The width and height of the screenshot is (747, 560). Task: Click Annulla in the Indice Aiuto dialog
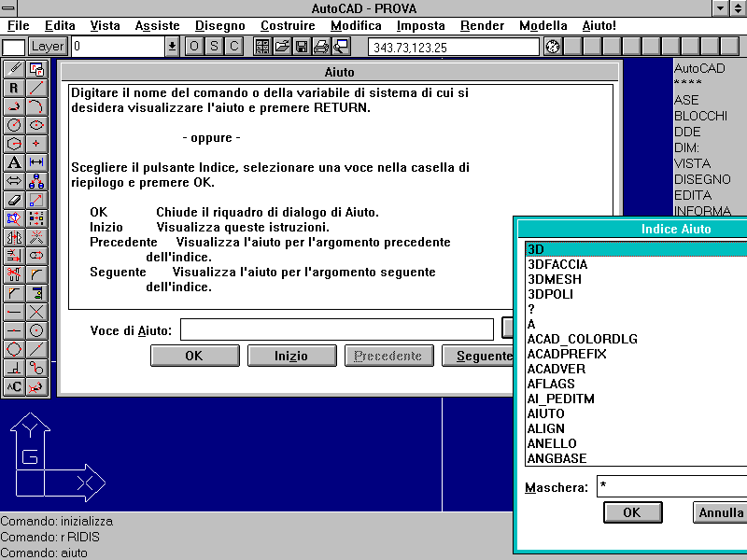pyautogui.click(x=721, y=512)
